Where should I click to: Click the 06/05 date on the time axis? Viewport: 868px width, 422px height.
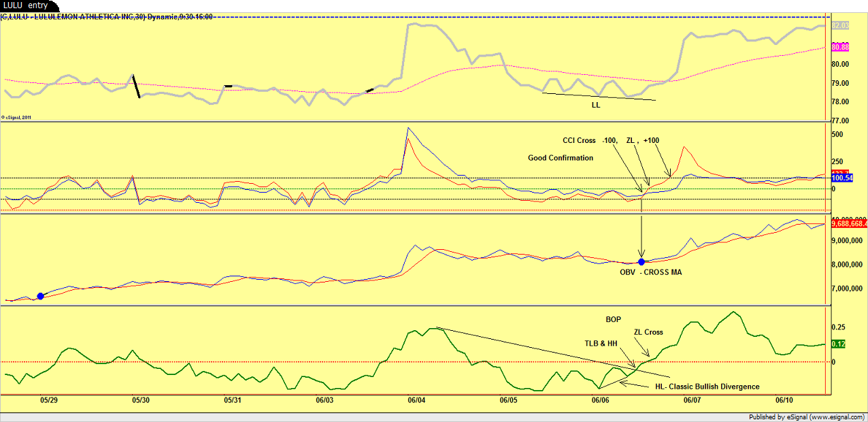pos(508,401)
